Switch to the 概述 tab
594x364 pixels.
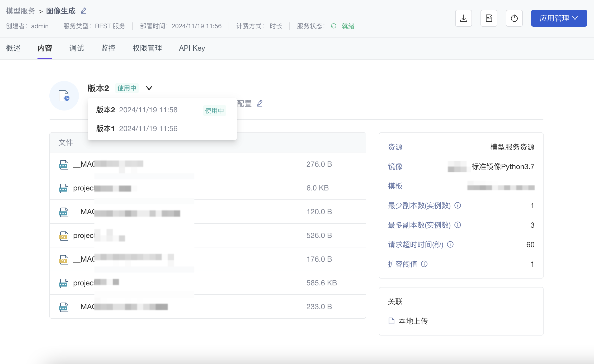pos(13,48)
